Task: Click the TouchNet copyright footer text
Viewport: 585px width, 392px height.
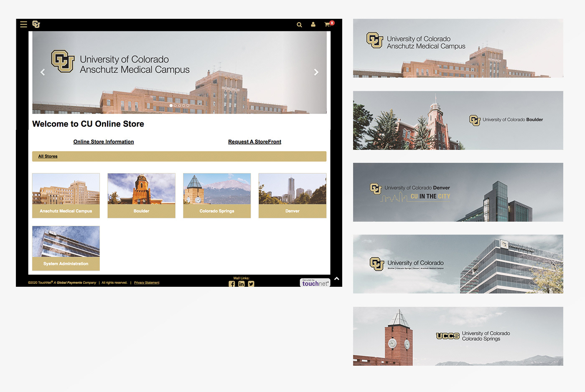Action: (x=62, y=283)
